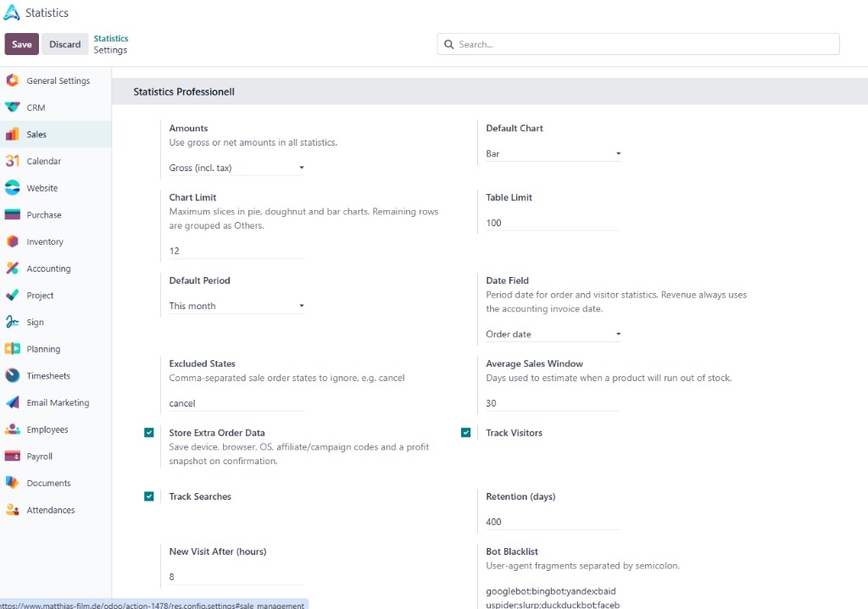
Task: Click the General Settings hexagon icon
Action: (x=12, y=80)
